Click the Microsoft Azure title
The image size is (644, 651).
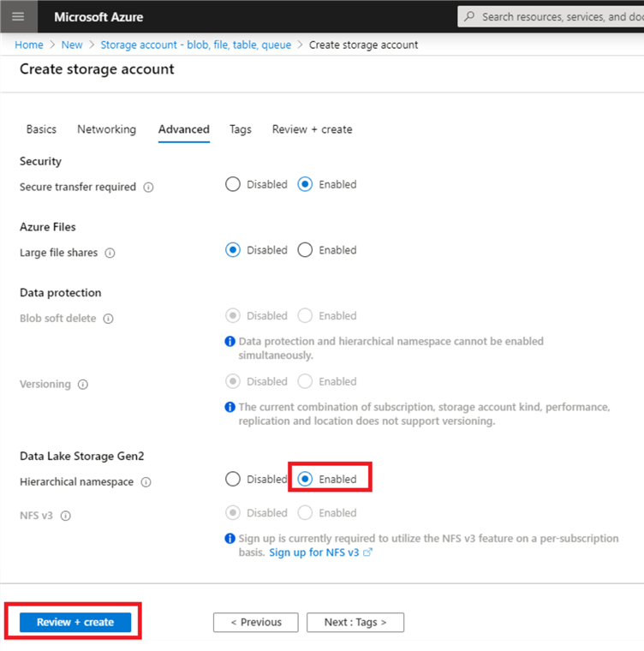tap(98, 17)
